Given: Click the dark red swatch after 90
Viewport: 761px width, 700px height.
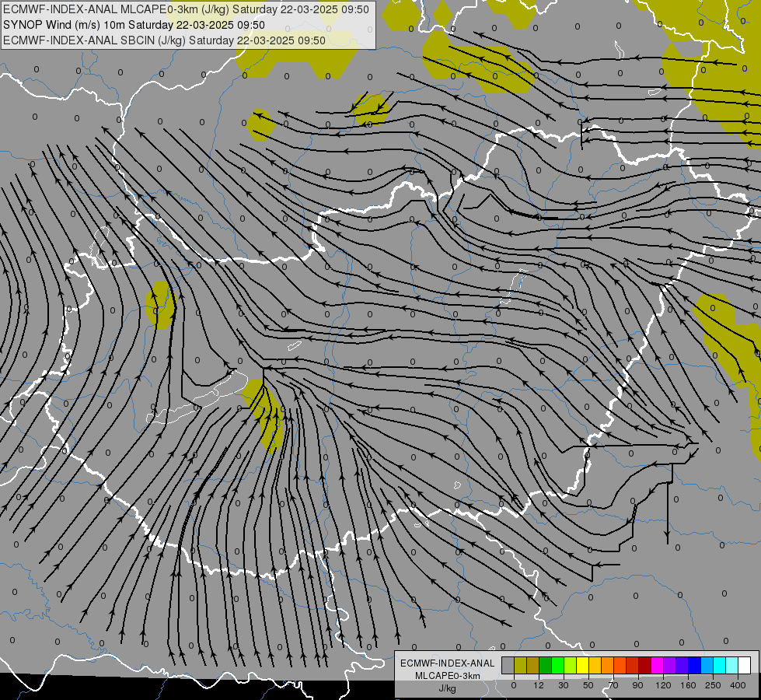Looking at the screenshot, I should click(x=645, y=665).
